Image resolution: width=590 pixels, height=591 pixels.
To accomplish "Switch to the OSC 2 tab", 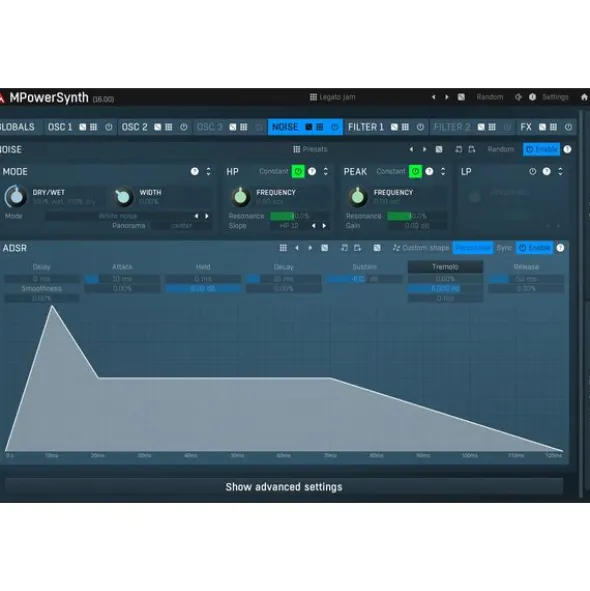I will click(135, 127).
